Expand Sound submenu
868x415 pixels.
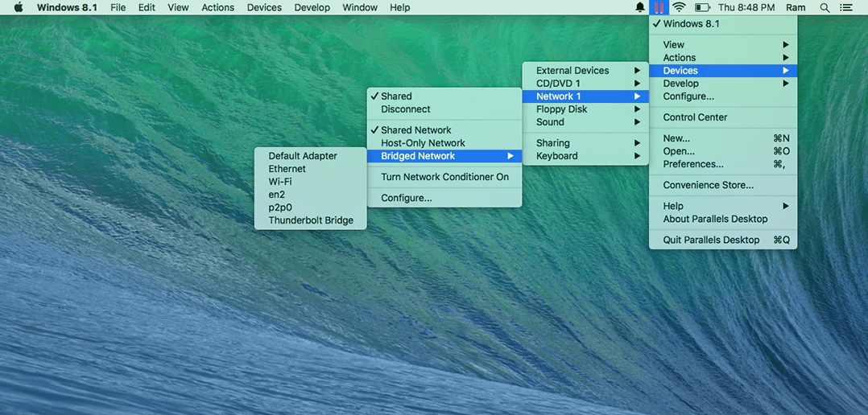(x=585, y=122)
